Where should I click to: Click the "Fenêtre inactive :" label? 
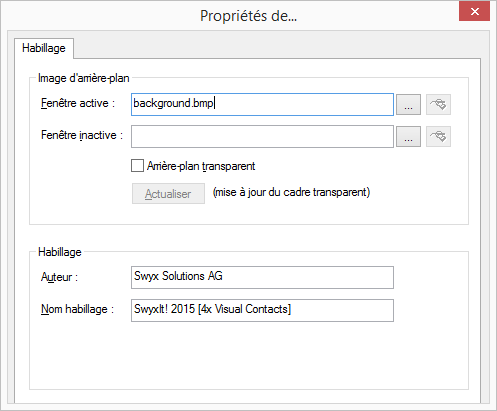(82, 135)
